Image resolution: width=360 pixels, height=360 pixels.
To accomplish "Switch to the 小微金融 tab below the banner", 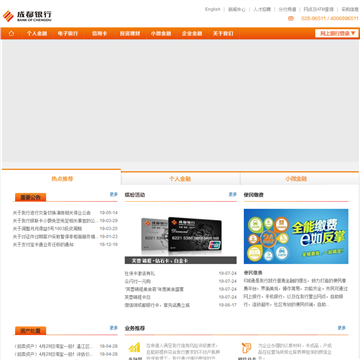I will click(x=296, y=179).
